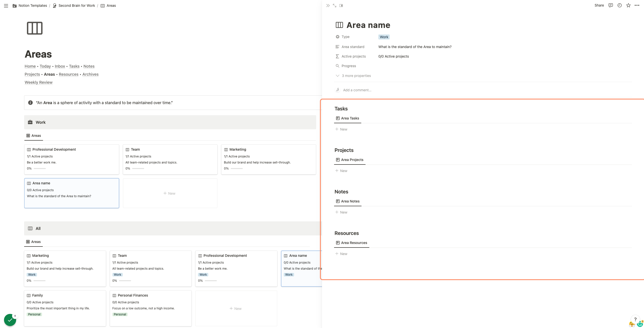The height and width of the screenshot is (328, 644).
Task: View page history clock icon
Action: [620, 5]
